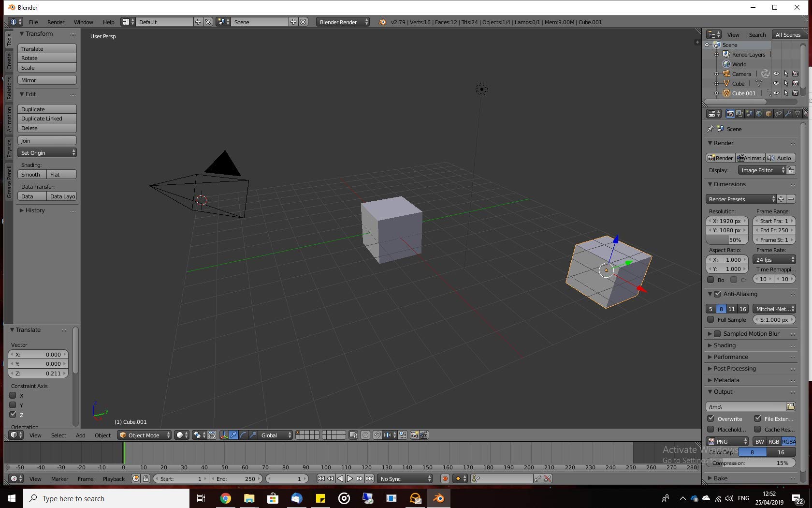Image resolution: width=812 pixels, height=508 pixels.
Task: Open the Global transform orientation dropdown
Action: [271, 435]
